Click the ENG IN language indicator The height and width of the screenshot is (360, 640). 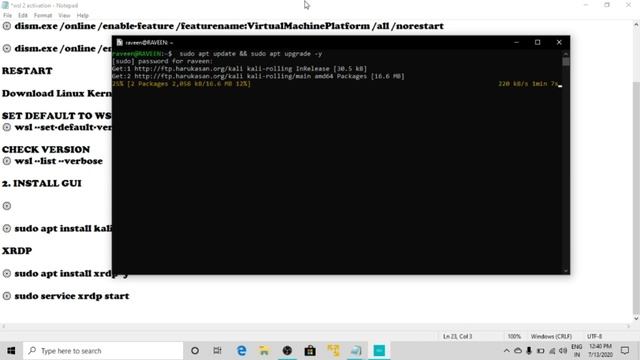pyautogui.click(x=577, y=351)
